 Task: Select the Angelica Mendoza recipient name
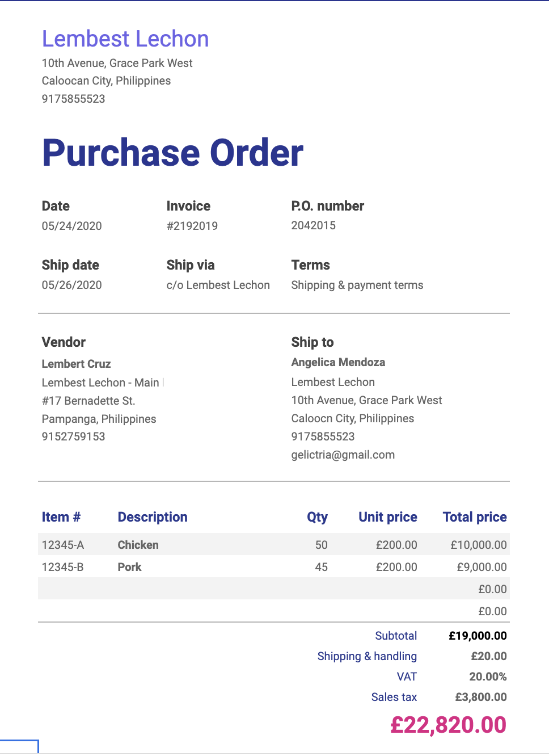[338, 362]
